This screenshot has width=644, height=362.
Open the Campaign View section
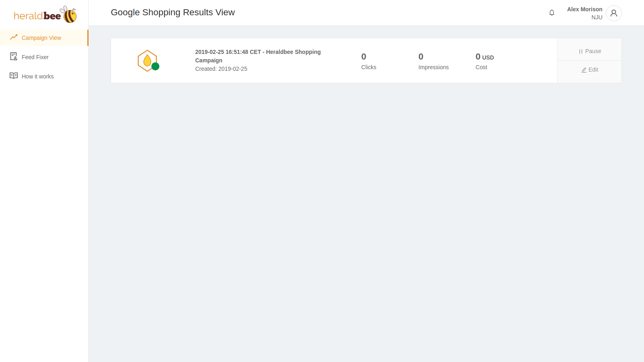(41, 37)
